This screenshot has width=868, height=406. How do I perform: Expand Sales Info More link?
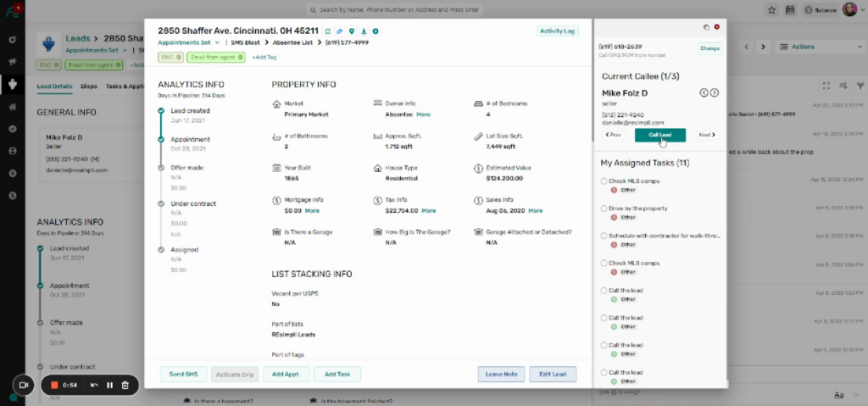click(x=536, y=210)
